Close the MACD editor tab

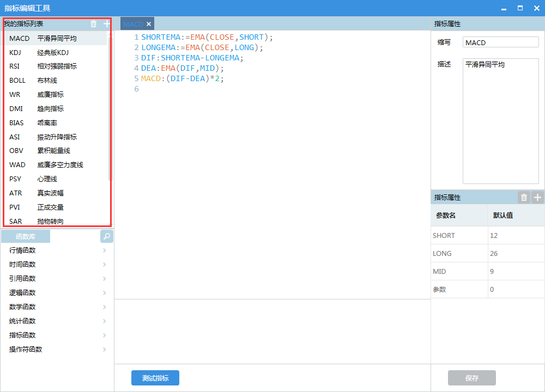149,24
